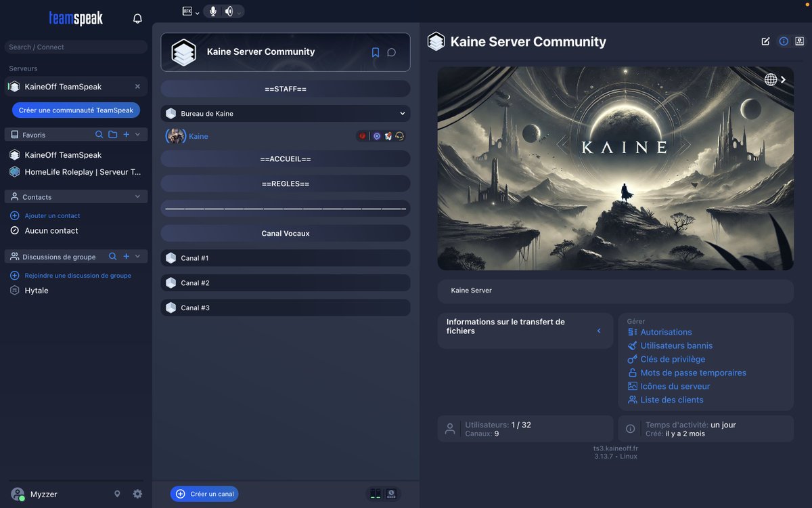Click Kaine's purple circle badge
812x508 pixels.
pos(377,136)
